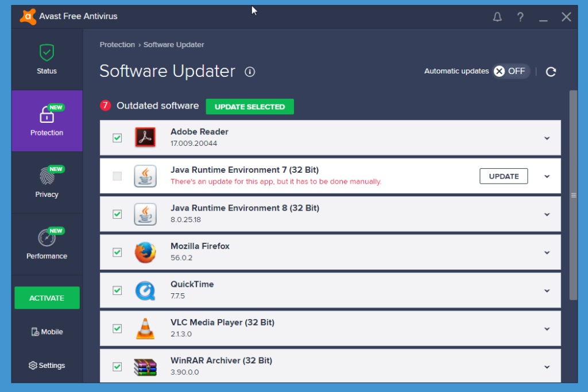588x392 pixels.
Task: Click the disabled Java Runtime 7 checkbox
Action: (x=117, y=176)
